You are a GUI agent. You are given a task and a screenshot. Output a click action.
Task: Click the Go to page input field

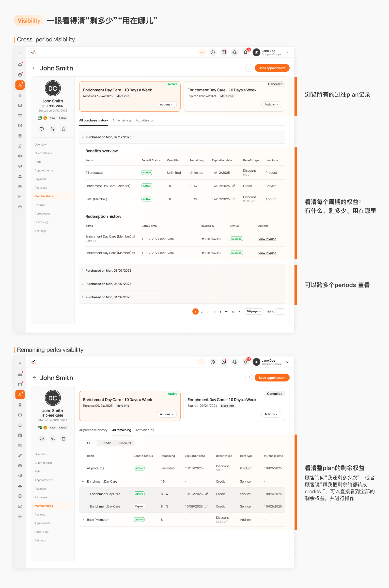[x=280, y=311]
